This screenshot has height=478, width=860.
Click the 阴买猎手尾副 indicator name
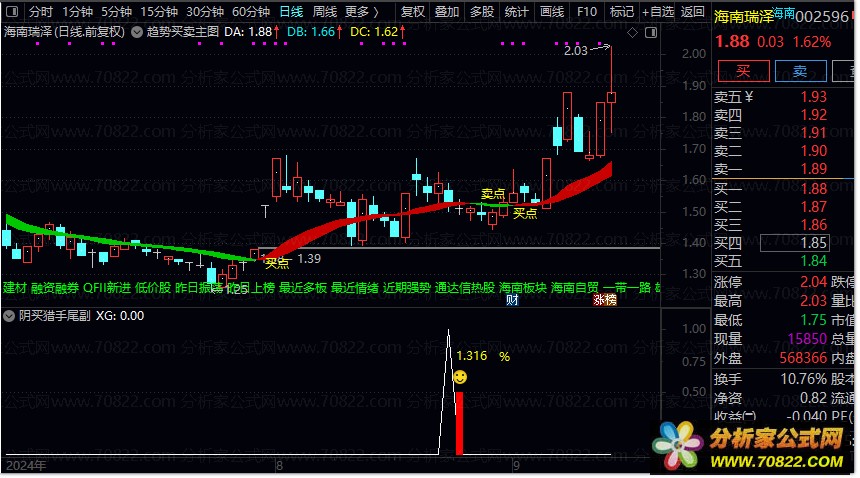pos(54,316)
